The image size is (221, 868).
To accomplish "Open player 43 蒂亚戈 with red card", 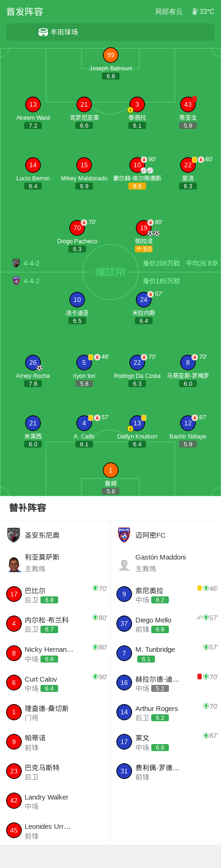I will (188, 104).
